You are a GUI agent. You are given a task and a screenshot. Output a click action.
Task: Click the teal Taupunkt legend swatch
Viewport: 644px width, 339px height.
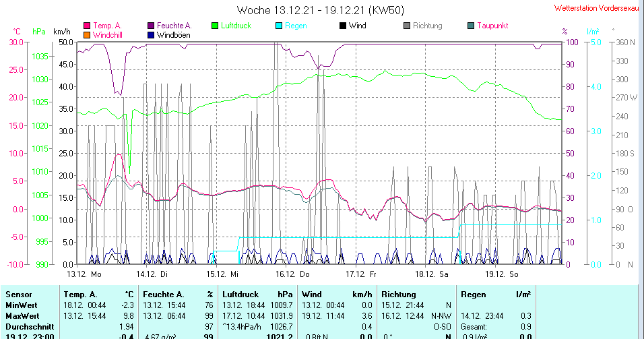coord(471,26)
